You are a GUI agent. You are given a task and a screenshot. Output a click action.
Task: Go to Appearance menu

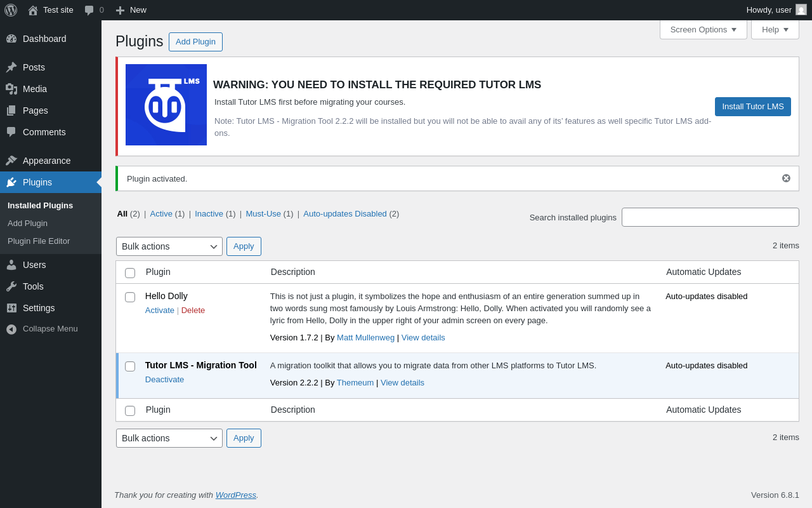pos(51,161)
